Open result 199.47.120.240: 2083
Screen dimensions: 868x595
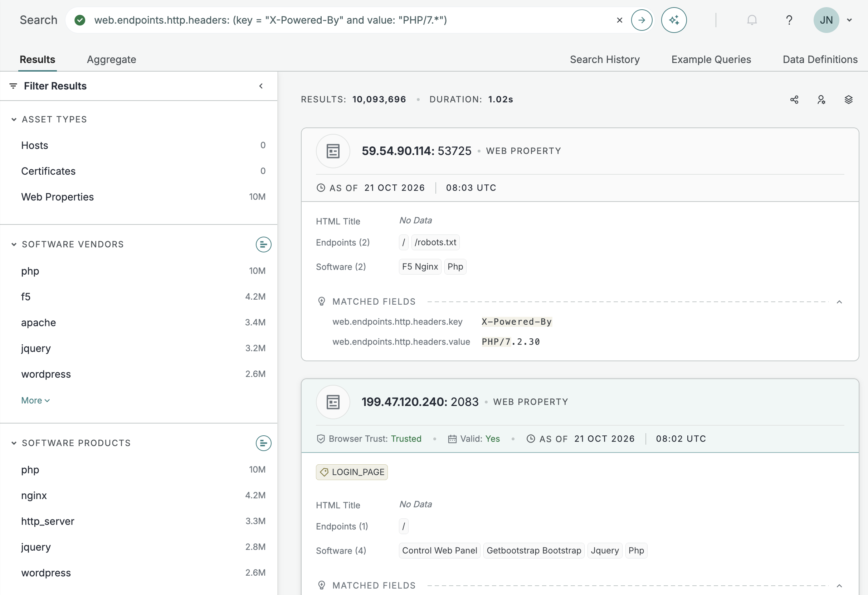pos(420,402)
